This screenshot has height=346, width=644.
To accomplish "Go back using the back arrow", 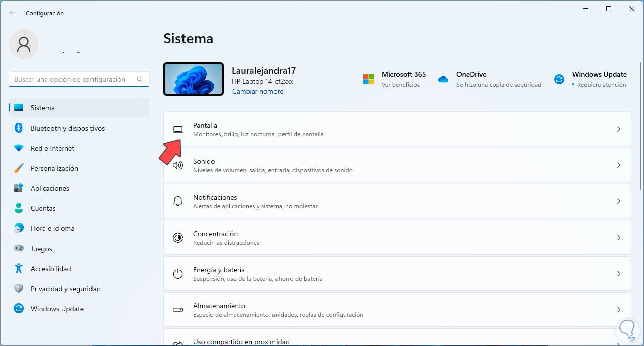I will click(13, 13).
